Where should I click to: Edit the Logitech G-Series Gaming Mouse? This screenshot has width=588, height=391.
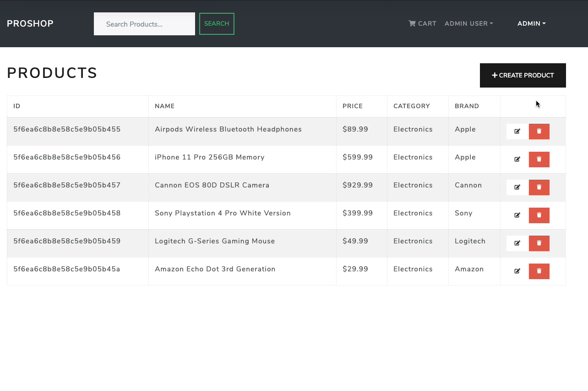tap(517, 243)
